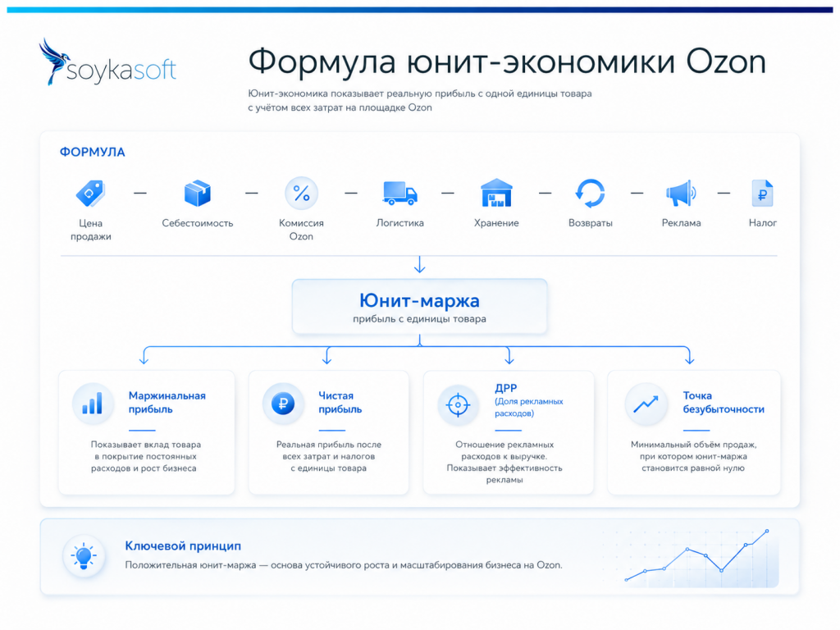Click the Налог label

pyautogui.click(x=762, y=223)
